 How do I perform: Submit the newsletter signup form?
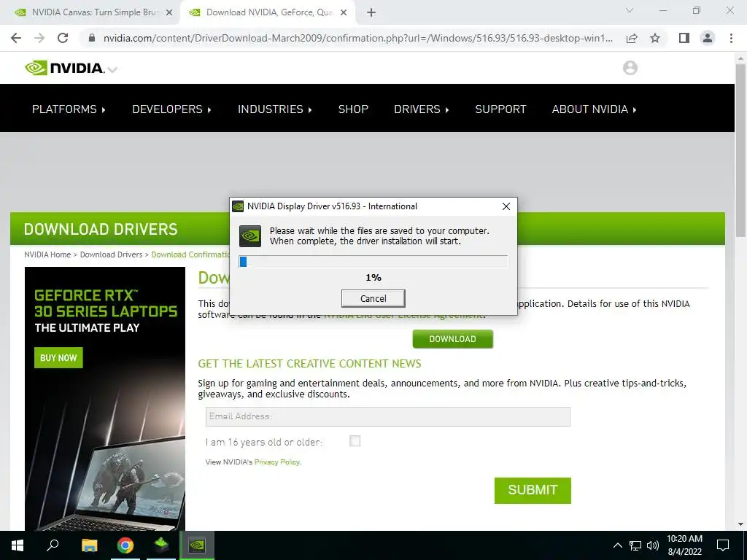(533, 491)
